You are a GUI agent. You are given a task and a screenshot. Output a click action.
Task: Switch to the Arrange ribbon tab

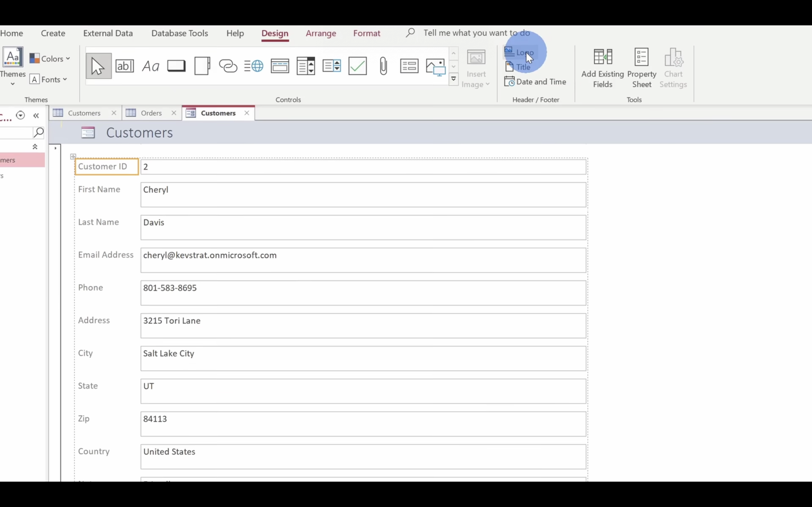point(321,33)
